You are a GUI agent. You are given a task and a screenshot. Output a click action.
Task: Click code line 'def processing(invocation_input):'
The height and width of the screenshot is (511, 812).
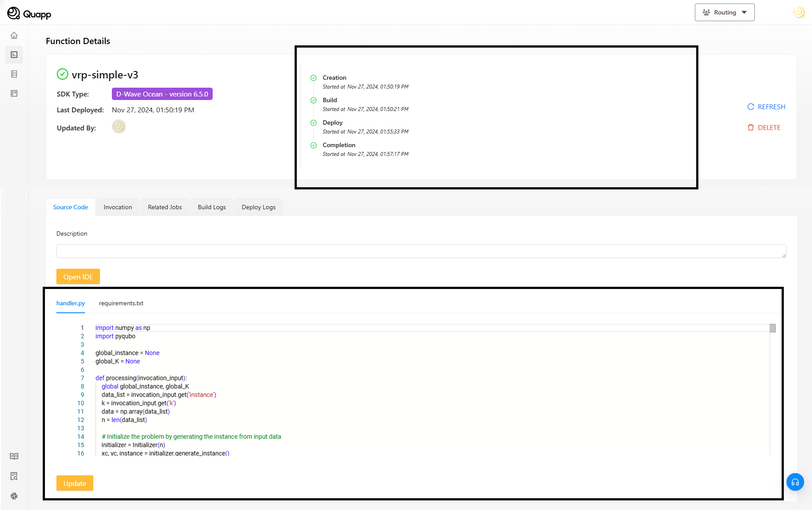(141, 378)
